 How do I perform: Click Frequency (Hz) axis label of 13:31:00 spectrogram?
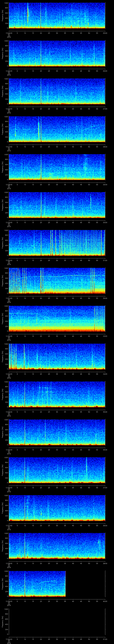[3, 280]
